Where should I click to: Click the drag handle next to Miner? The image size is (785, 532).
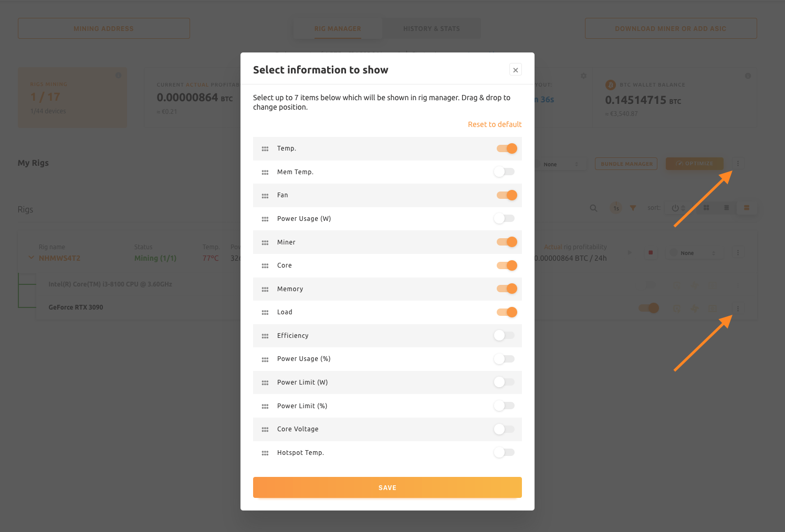pos(265,242)
